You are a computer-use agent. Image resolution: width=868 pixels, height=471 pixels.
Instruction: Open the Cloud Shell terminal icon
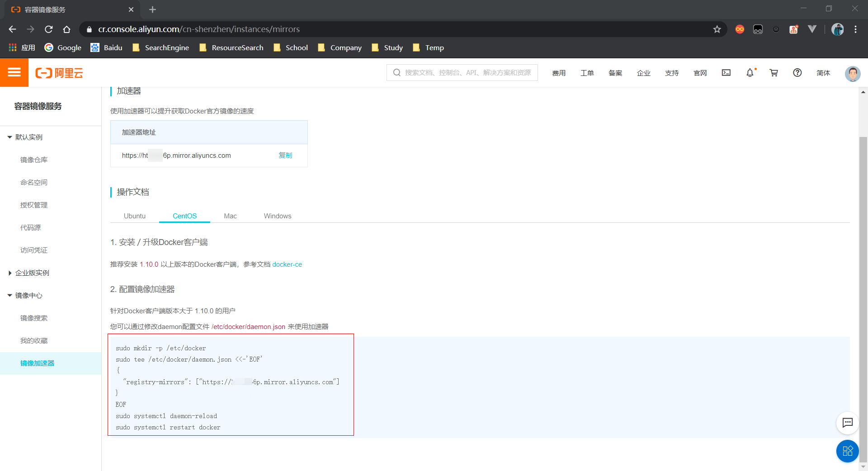[x=726, y=73]
